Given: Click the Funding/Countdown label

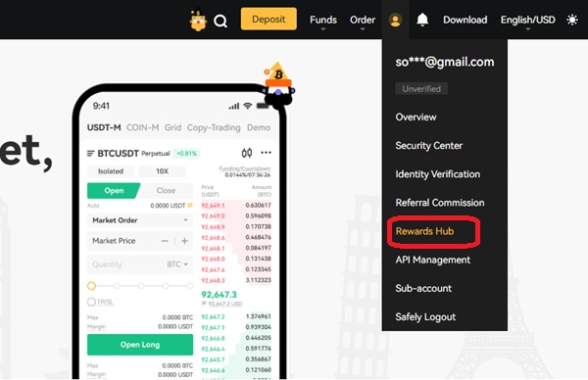Looking at the screenshot, I should point(245,168).
